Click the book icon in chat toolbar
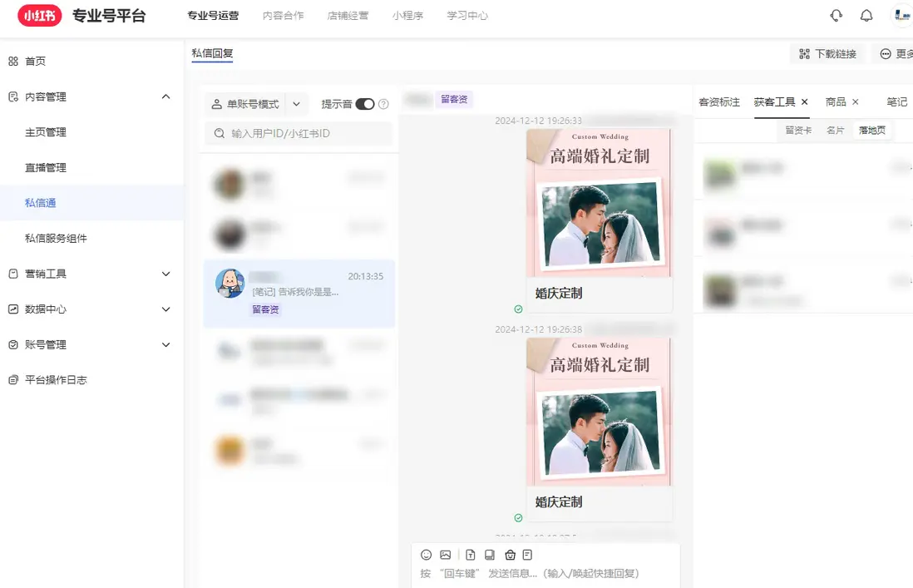913x588 pixels. (490, 555)
